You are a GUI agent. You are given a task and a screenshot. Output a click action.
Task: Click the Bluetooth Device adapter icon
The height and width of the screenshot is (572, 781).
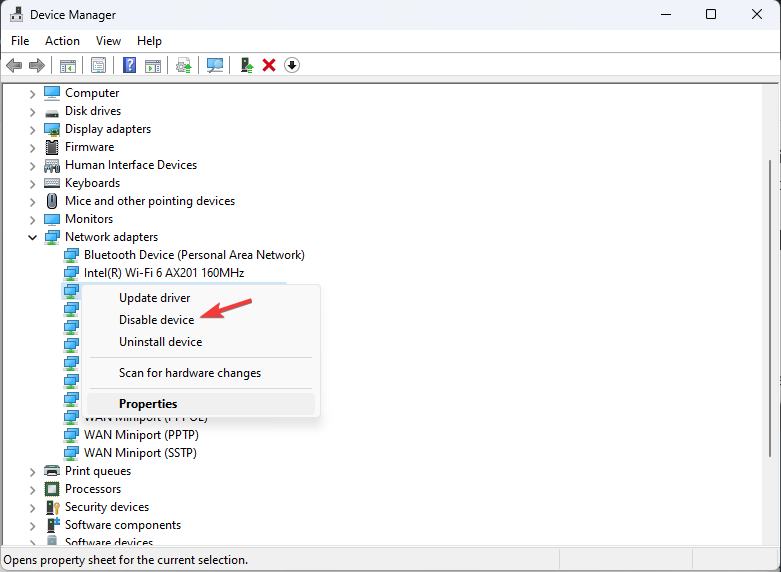click(x=71, y=255)
